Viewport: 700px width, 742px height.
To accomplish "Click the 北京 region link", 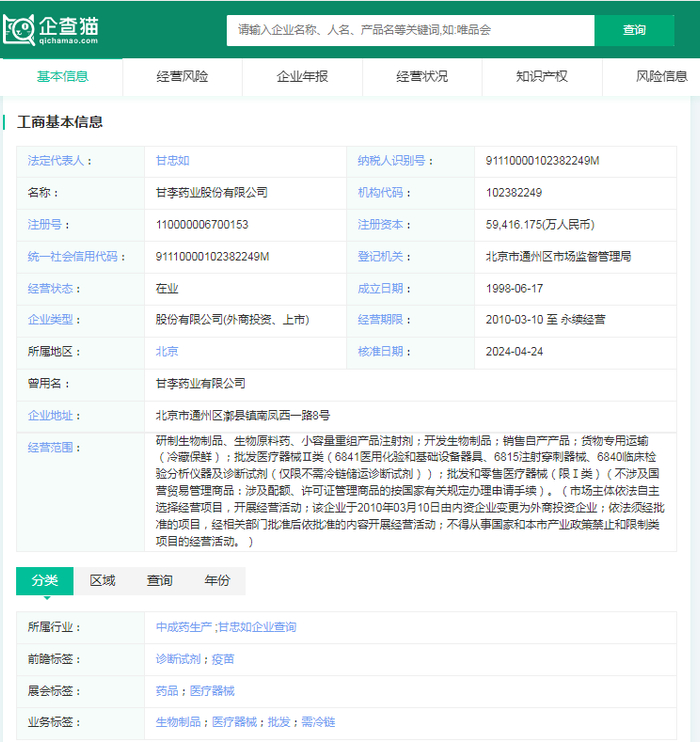I will 167,352.
